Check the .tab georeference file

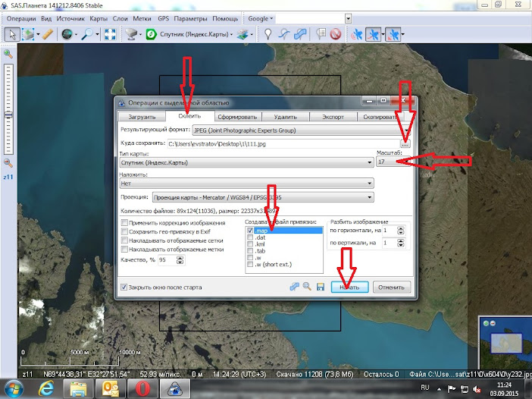(250, 251)
